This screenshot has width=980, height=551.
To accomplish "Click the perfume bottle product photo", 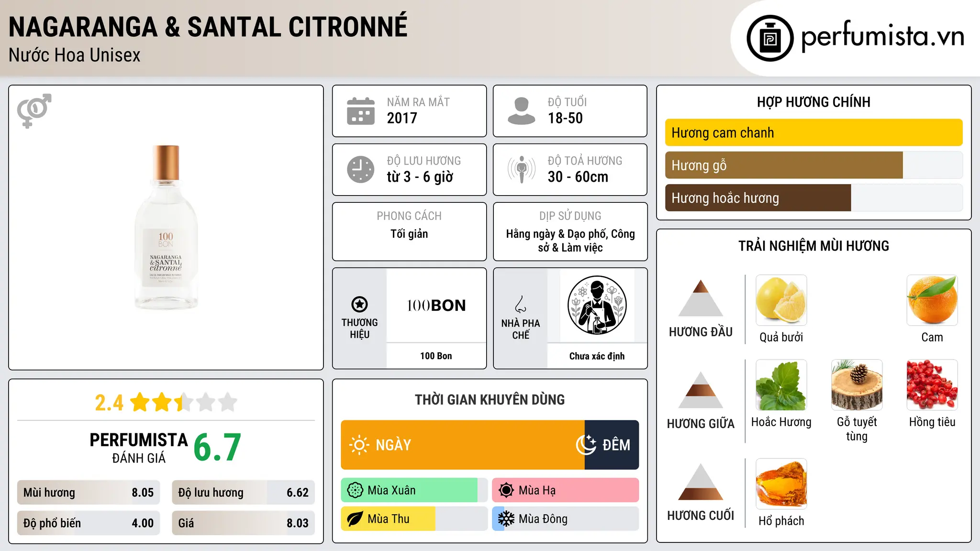I will (166, 227).
